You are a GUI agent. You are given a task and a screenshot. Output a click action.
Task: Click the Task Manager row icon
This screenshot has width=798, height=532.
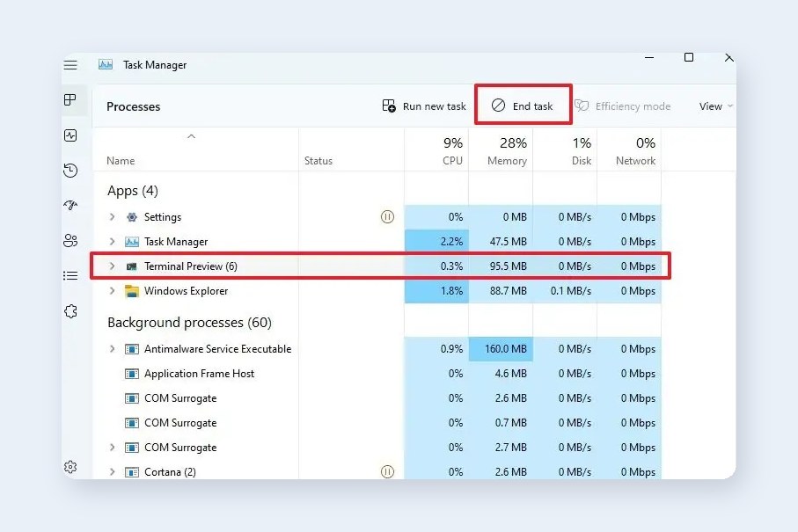pyautogui.click(x=132, y=242)
